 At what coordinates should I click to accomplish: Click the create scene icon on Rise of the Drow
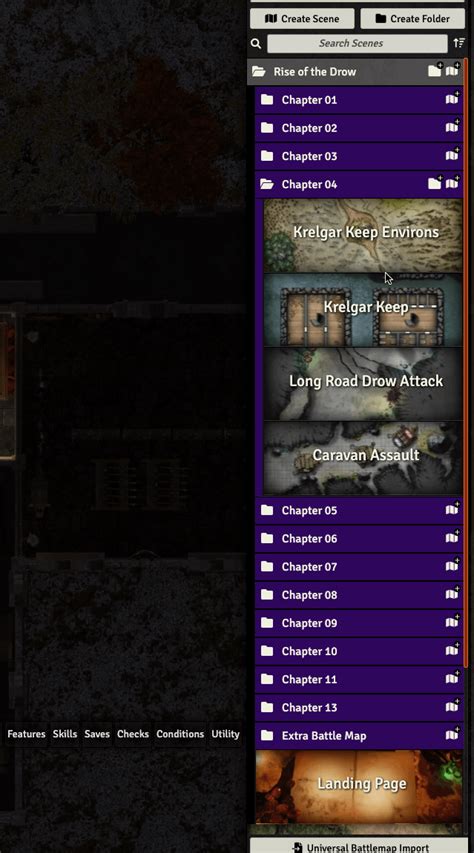pos(452,71)
